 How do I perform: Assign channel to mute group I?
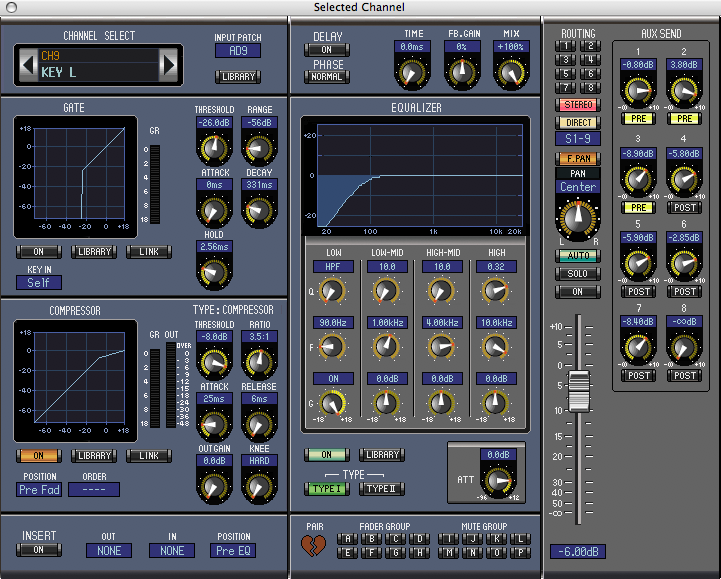tap(449, 539)
